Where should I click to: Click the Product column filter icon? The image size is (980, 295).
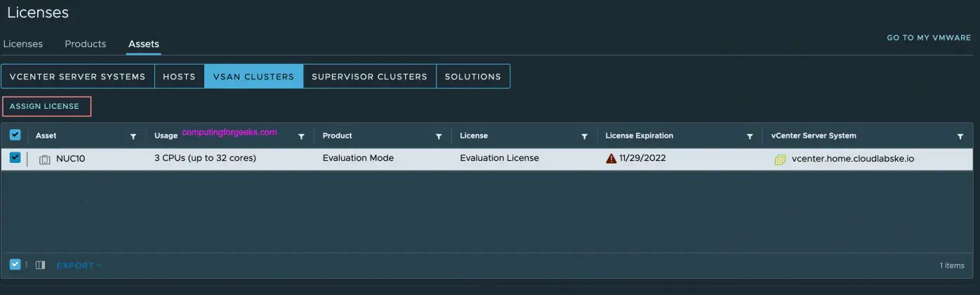pyautogui.click(x=439, y=136)
